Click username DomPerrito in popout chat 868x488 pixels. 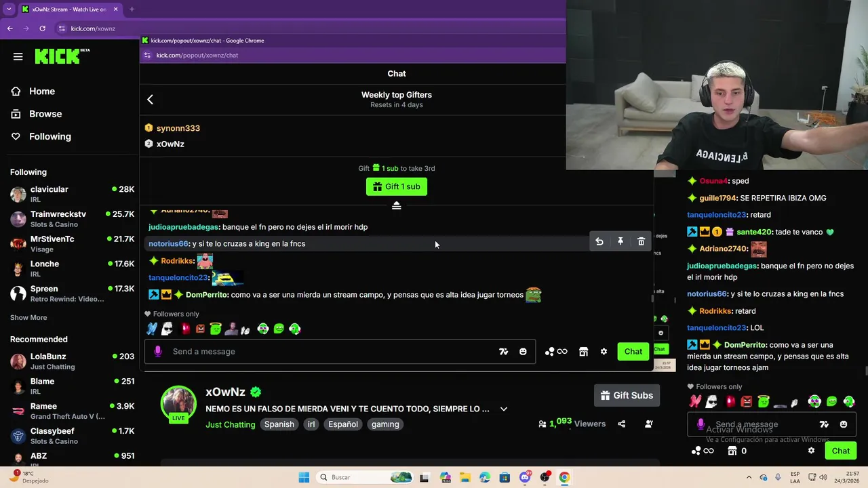click(207, 295)
